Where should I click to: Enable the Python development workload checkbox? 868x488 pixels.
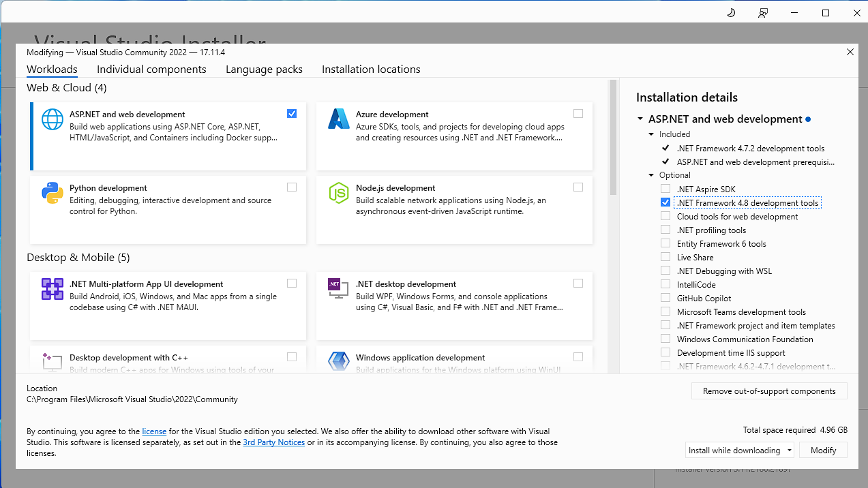pyautogui.click(x=292, y=187)
